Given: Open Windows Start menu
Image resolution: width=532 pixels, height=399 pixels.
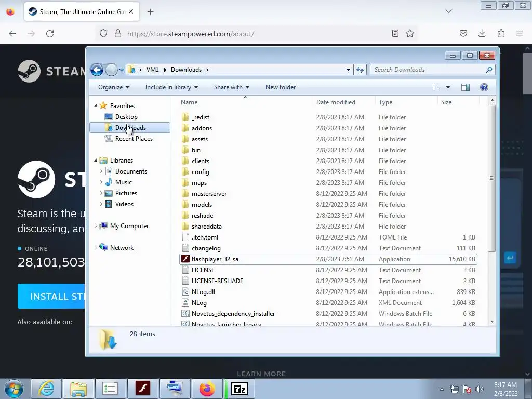Looking at the screenshot, I should tap(14, 389).
